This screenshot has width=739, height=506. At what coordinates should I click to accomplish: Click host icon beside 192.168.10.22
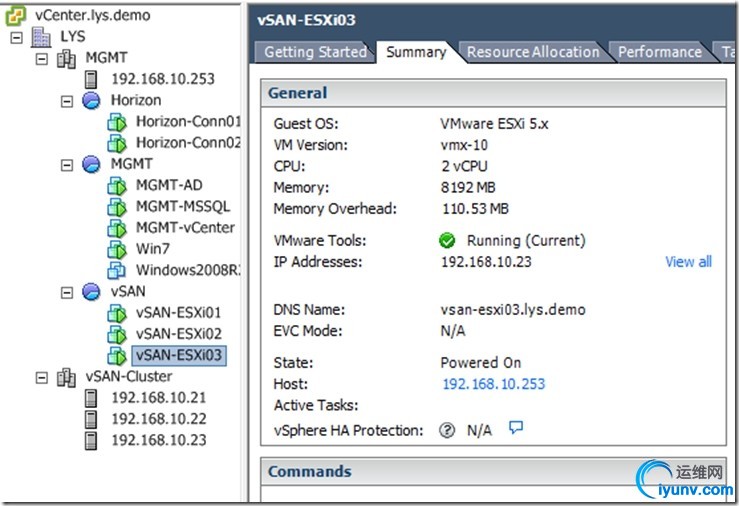[91, 419]
